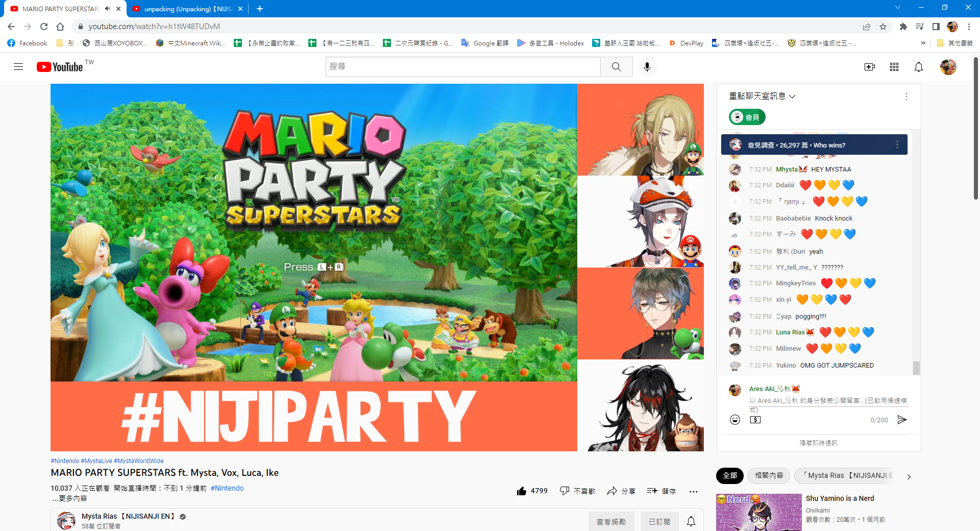Save the video to a playlist
Screen dimensions: 980x531
[661, 491]
